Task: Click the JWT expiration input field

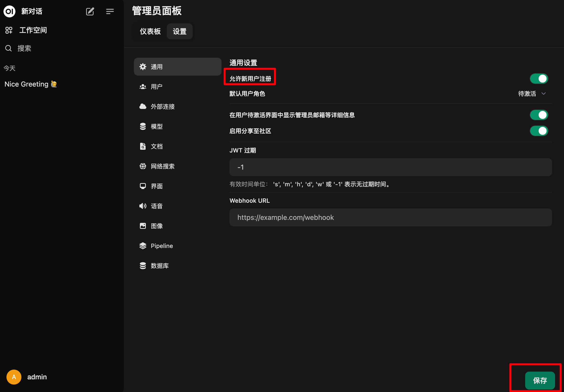Action: (391, 167)
